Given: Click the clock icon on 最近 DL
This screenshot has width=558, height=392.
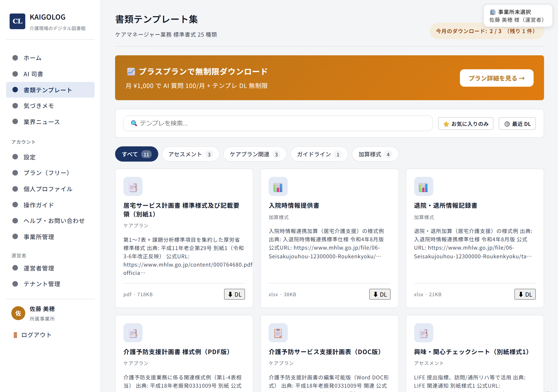Looking at the screenshot, I should (507, 124).
